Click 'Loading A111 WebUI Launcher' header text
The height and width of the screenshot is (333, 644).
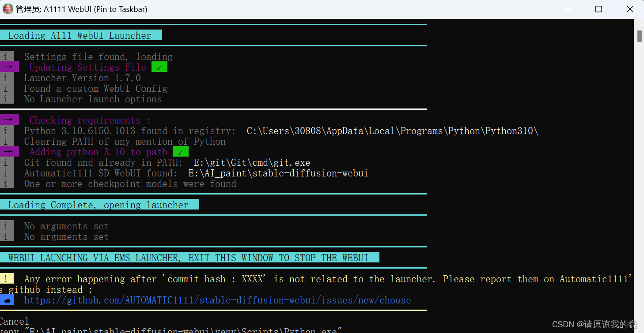pyautogui.click(x=80, y=36)
